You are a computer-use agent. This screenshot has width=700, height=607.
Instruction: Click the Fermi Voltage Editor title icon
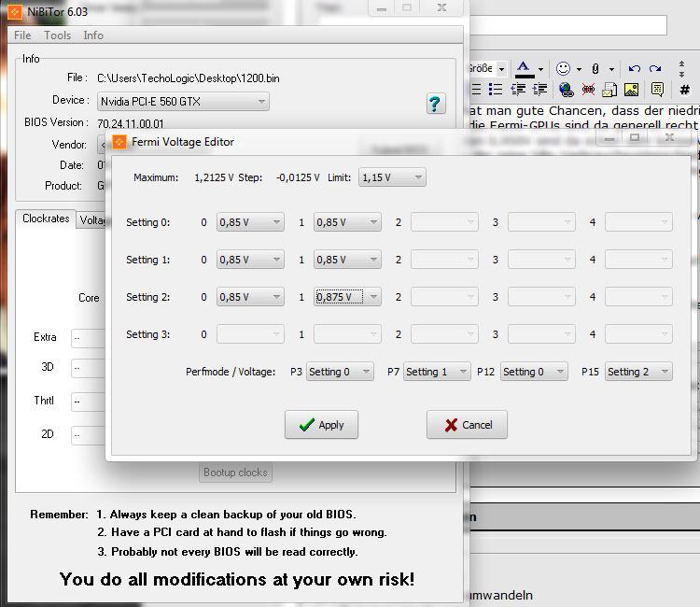click(119, 142)
